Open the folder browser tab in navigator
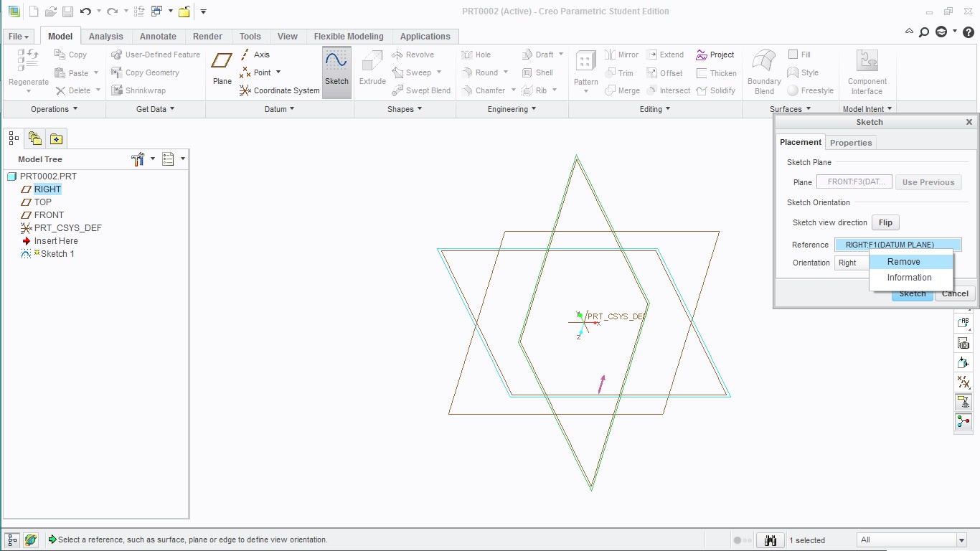 pos(34,138)
